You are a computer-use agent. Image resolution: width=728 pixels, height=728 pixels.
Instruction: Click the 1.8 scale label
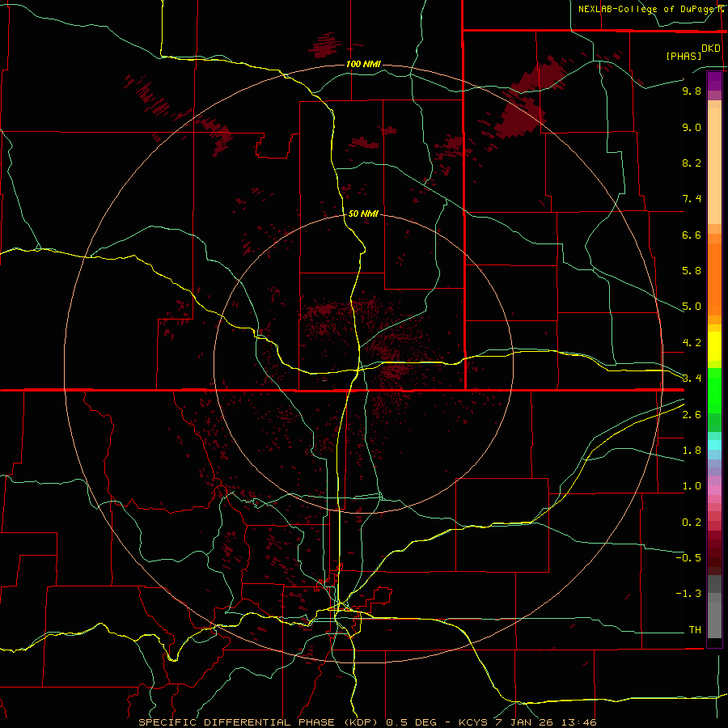tap(692, 451)
